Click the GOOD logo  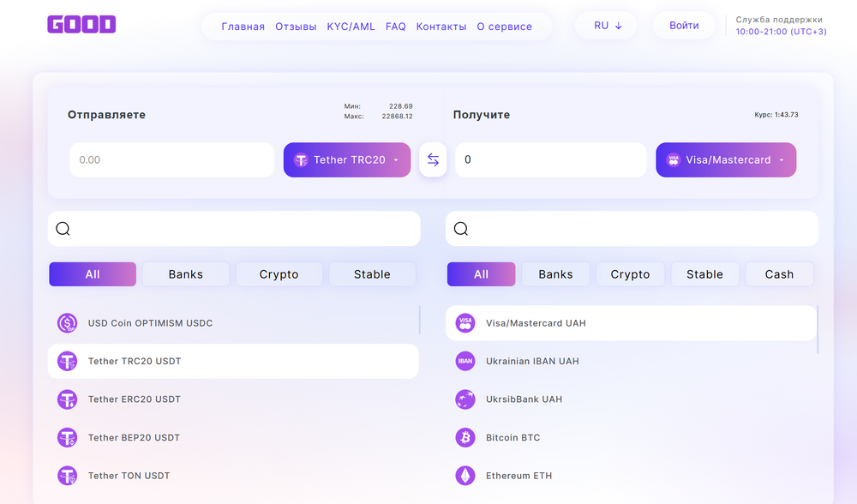click(81, 24)
